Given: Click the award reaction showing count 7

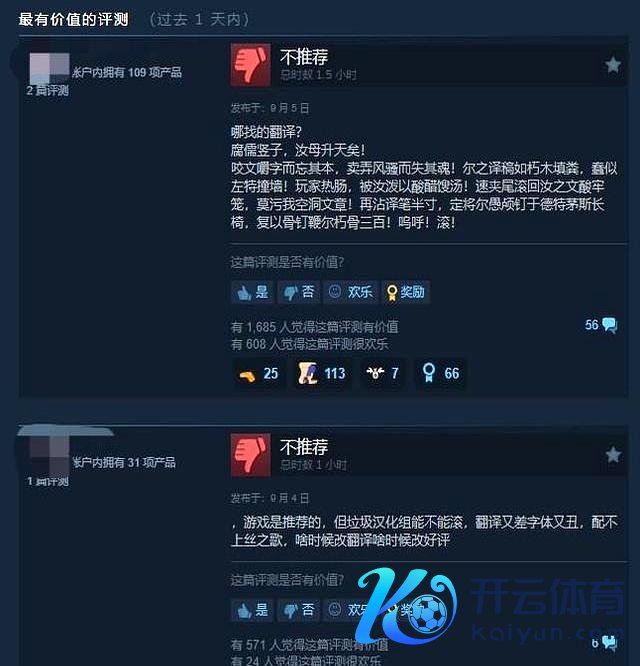Looking at the screenshot, I should tap(383, 374).
